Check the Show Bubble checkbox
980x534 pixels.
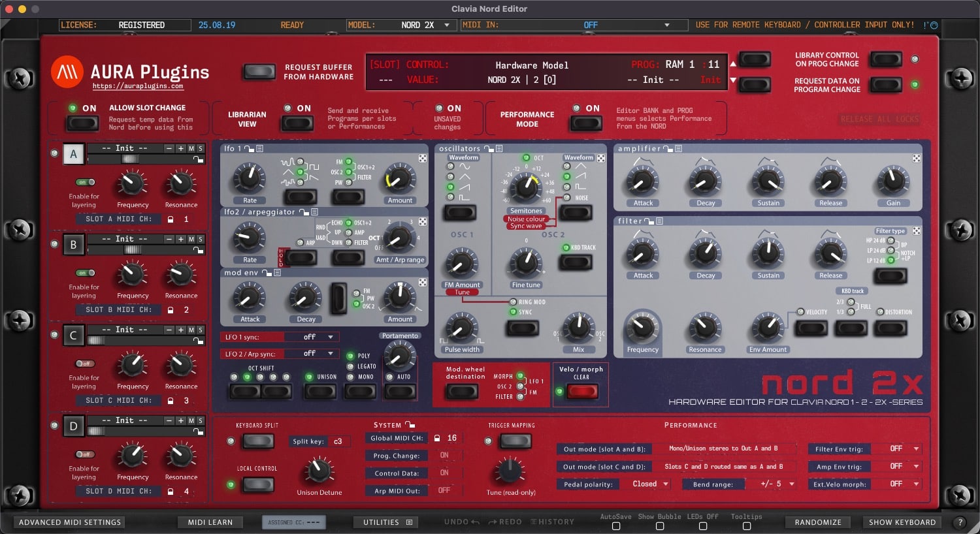click(660, 526)
